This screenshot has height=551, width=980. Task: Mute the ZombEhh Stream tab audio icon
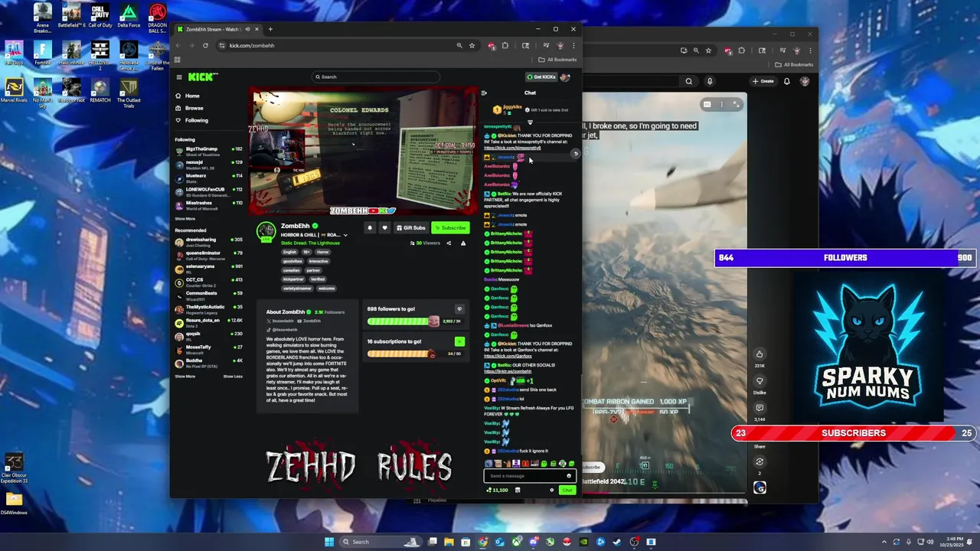pos(247,29)
